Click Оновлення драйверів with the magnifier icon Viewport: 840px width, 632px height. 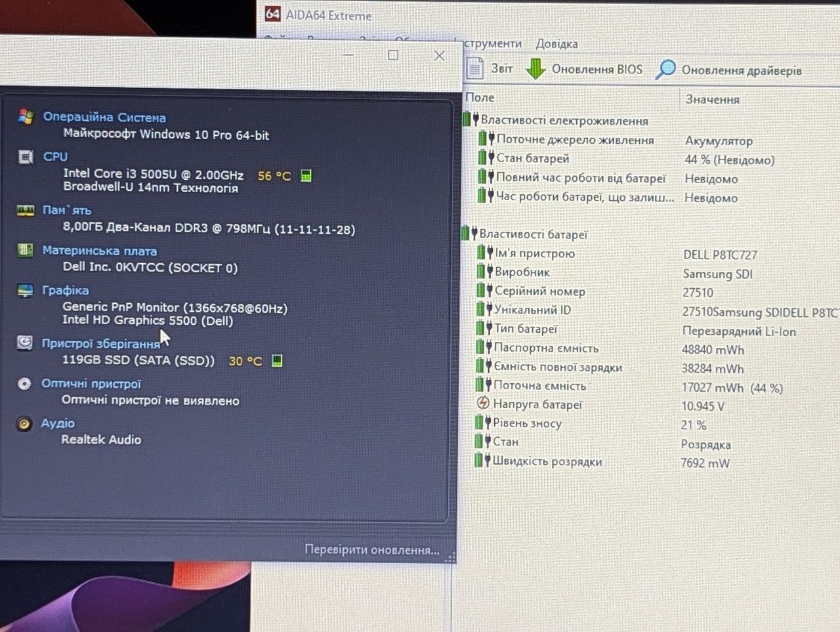(x=728, y=70)
